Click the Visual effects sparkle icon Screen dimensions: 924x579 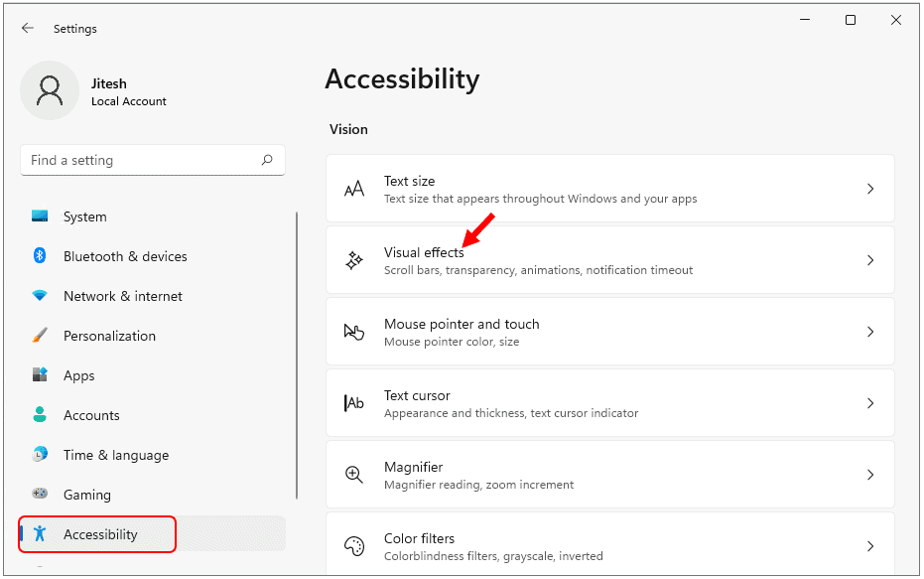(354, 260)
